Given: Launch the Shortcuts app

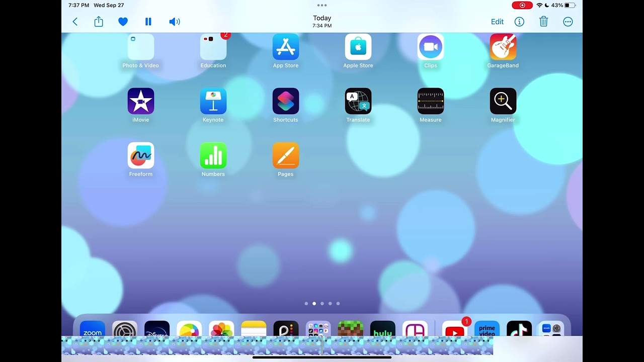Looking at the screenshot, I should coord(286,101).
